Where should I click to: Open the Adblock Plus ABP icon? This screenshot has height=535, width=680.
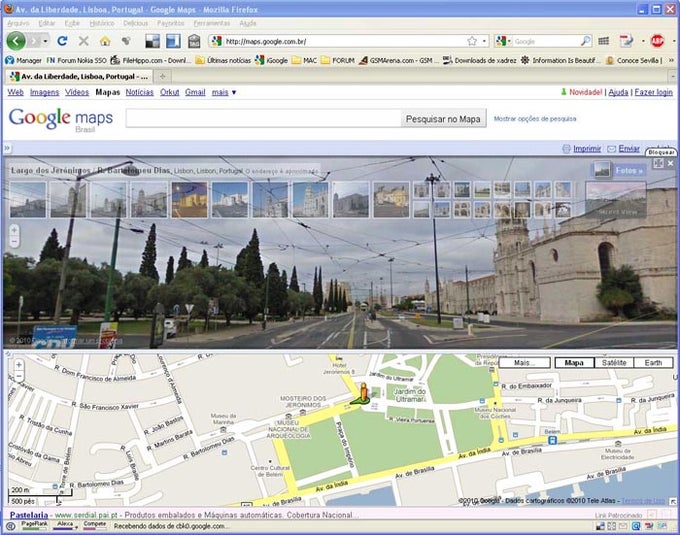pyautogui.click(x=657, y=41)
